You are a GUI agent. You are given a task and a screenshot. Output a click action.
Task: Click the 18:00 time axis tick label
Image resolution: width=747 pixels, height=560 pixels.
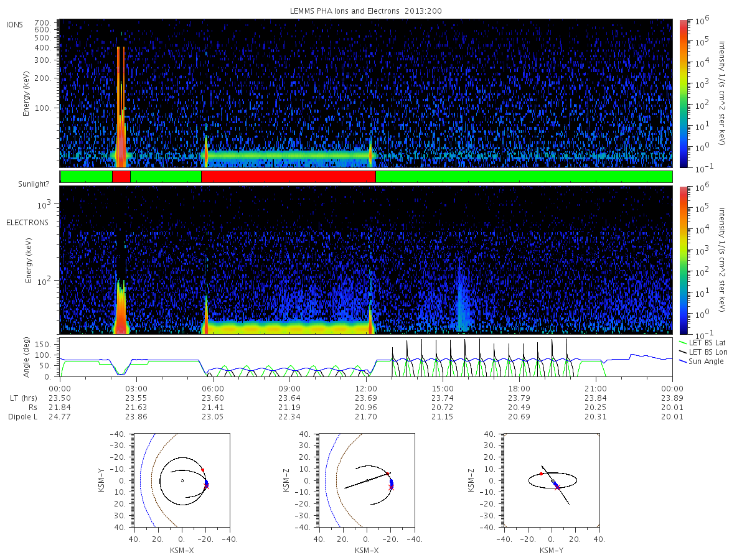pyautogui.click(x=519, y=388)
